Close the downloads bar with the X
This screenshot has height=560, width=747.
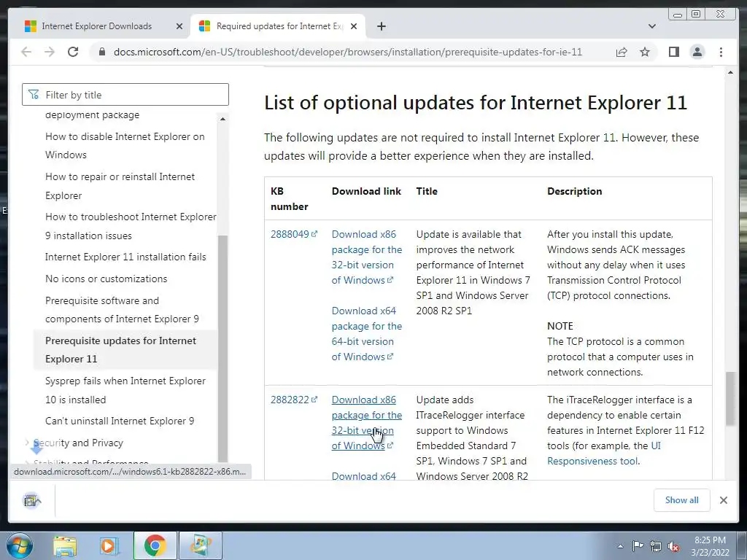pyautogui.click(x=723, y=500)
